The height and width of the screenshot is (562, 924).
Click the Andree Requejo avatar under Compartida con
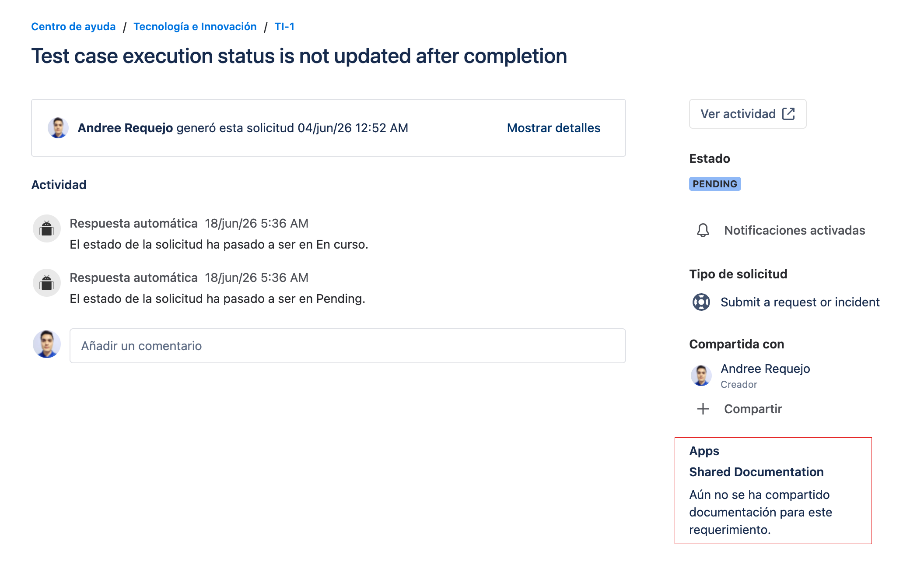click(701, 376)
